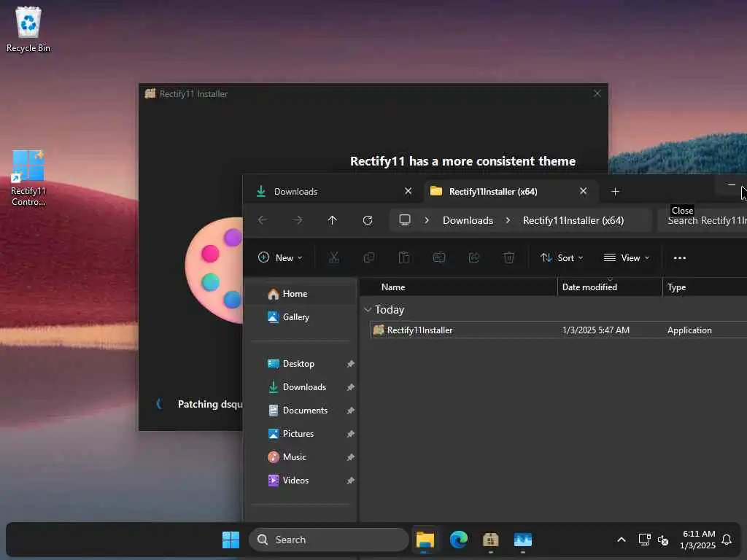Open the Windows Start menu
747x560 pixels.
pyautogui.click(x=231, y=540)
